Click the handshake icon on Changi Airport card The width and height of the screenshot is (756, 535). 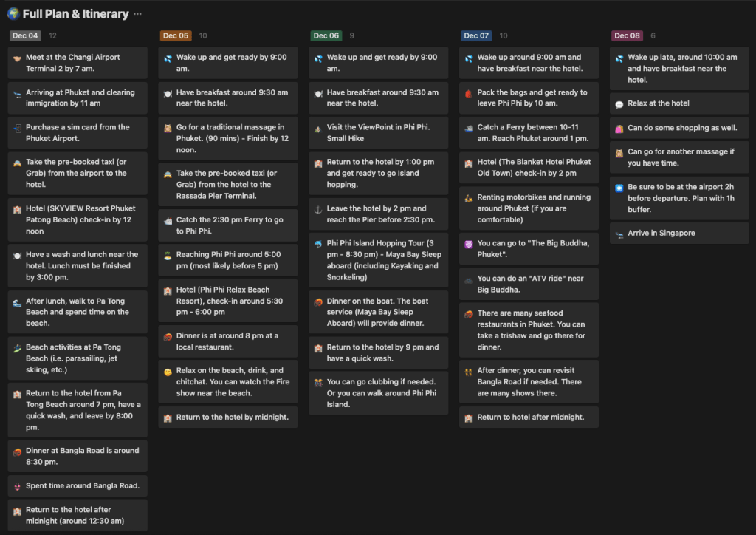pos(18,58)
